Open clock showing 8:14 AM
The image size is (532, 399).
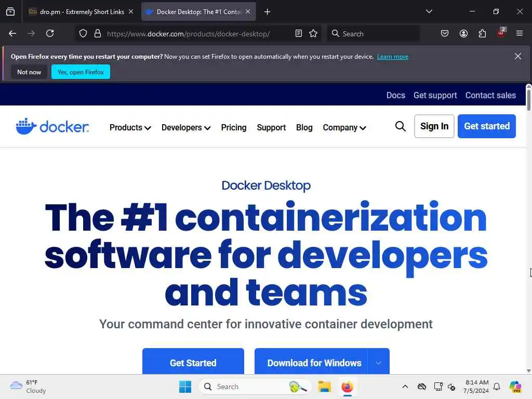point(476,387)
